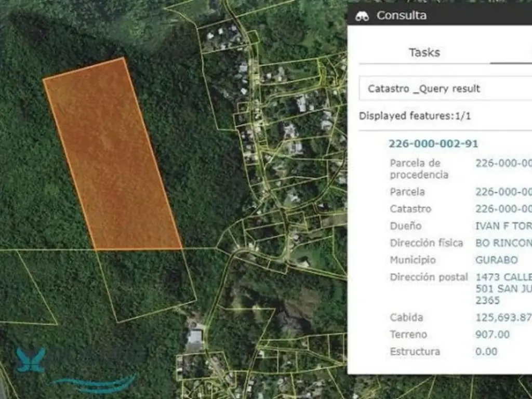Open the Tasks tab

(x=424, y=52)
